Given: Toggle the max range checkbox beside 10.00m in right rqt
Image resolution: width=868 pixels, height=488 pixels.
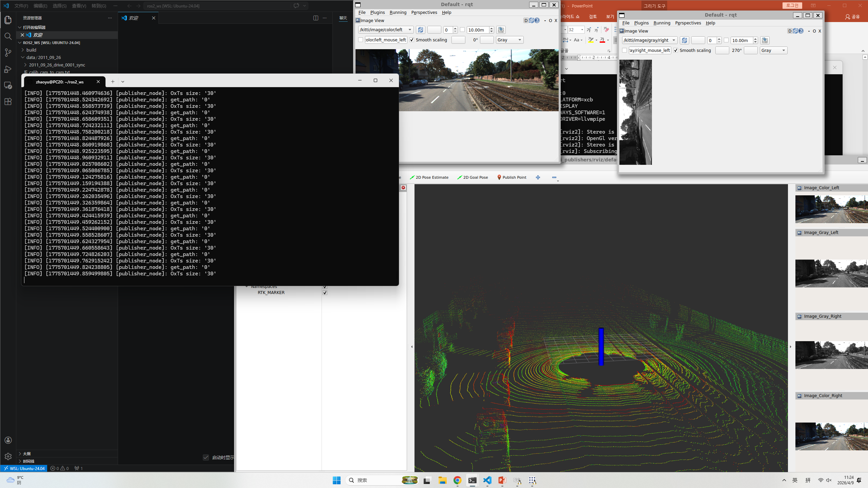Looking at the screenshot, I should coord(726,40).
